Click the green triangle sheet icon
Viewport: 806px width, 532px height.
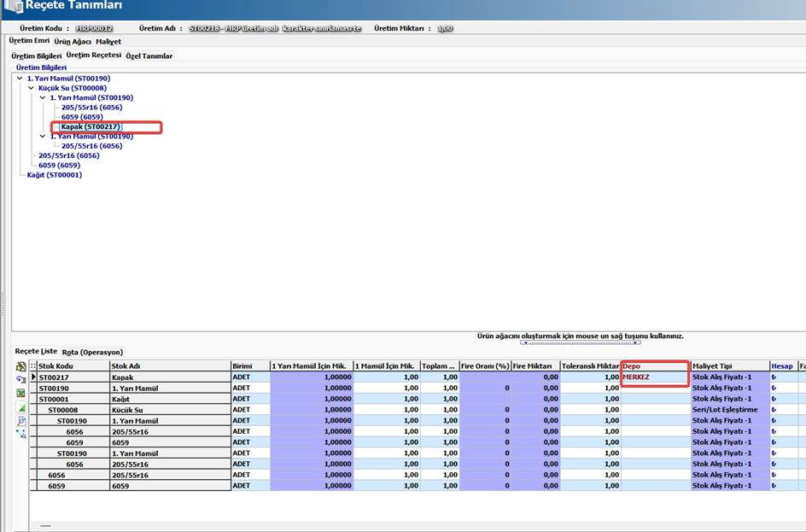[x=21, y=407]
